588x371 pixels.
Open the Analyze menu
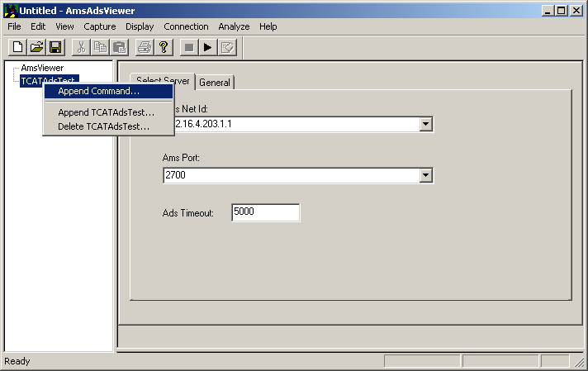tap(234, 26)
